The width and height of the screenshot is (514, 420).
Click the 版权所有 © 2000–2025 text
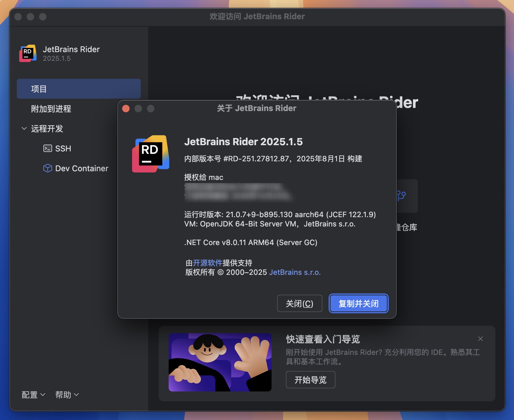pyautogui.click(x=226, y=272)
